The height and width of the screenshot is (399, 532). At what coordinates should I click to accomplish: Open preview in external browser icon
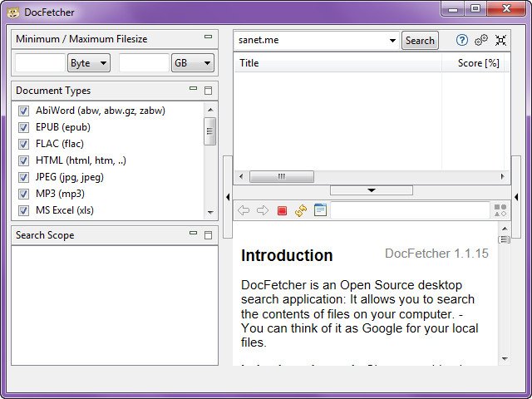320,210
